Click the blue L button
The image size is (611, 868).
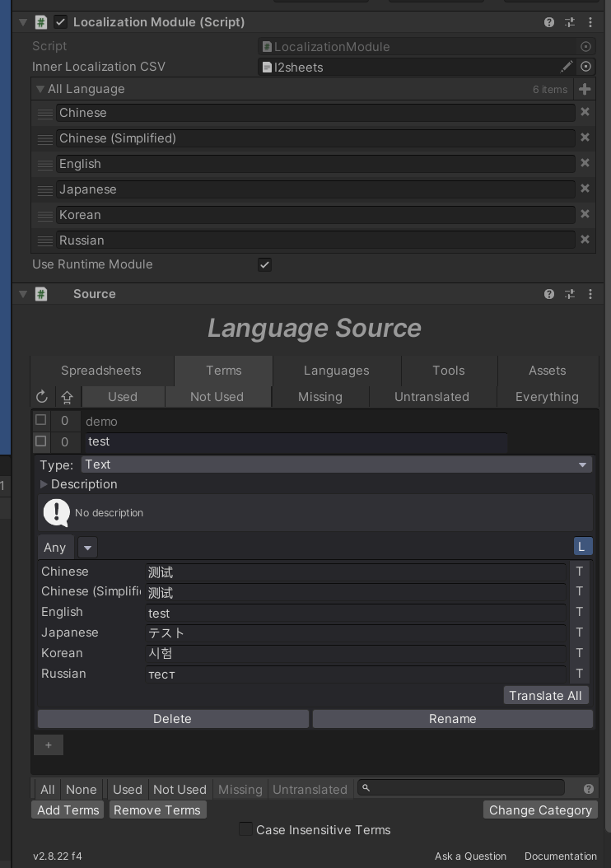pos(583,547)
